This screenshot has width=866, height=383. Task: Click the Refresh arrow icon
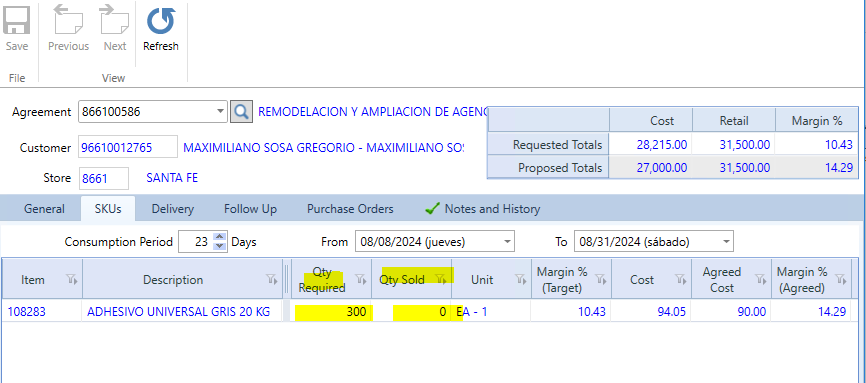161,21
